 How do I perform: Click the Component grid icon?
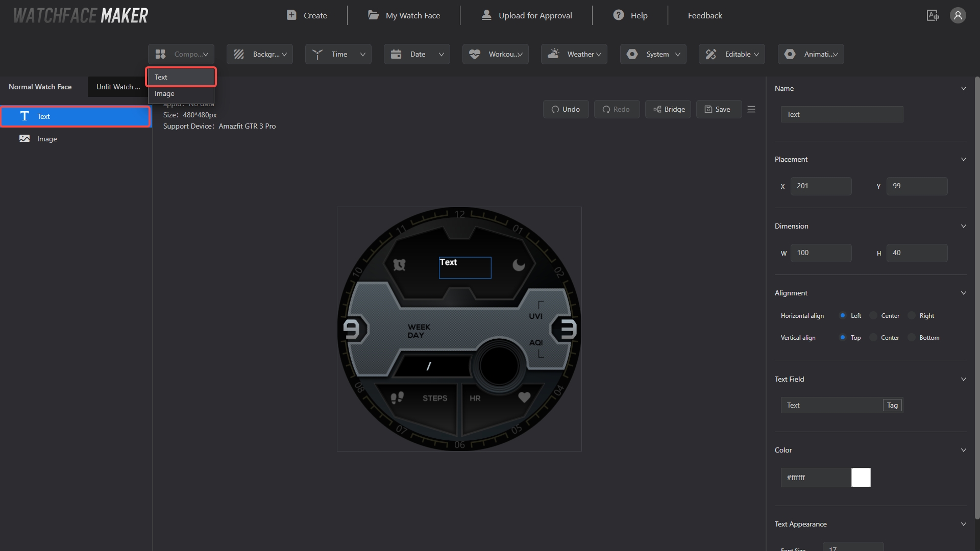(x=161, y=54)
